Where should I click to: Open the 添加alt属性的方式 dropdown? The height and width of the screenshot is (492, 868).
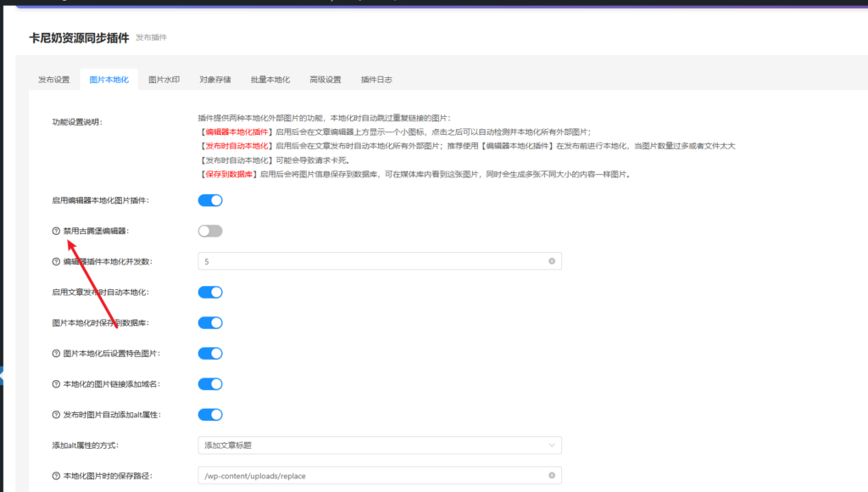coord(379,444)
